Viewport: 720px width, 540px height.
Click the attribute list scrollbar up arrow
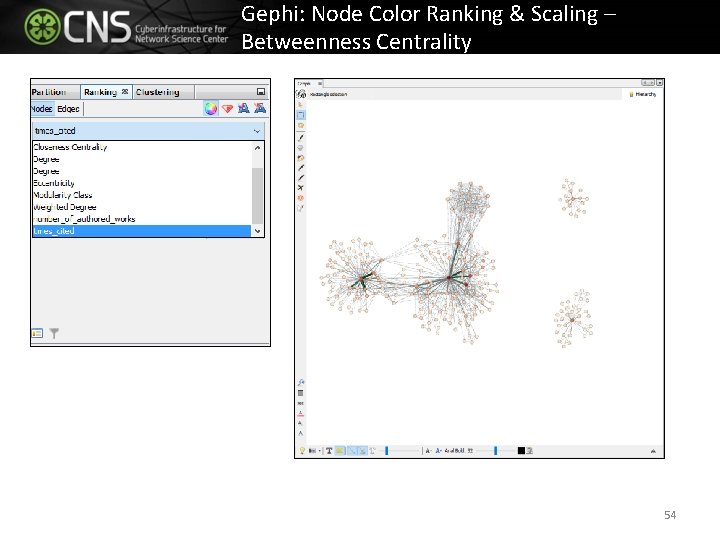[x=258, y=147]
